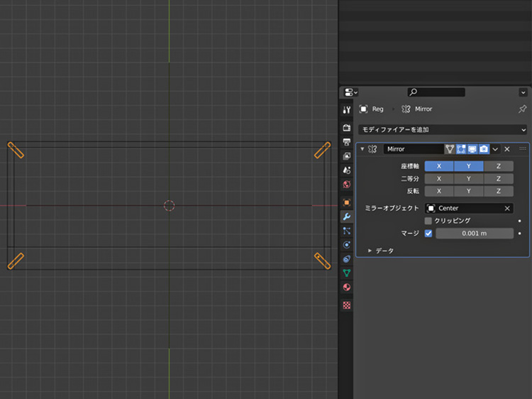Pin the properties editor context

523,109
